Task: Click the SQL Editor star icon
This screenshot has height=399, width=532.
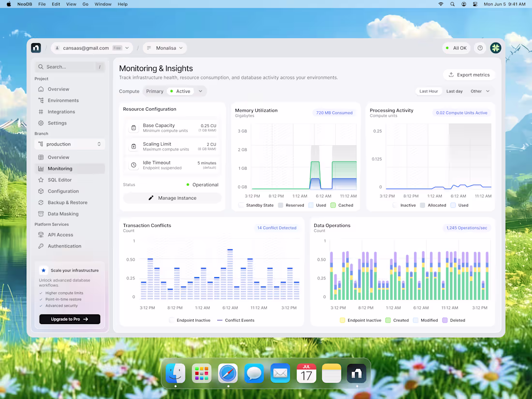Action: coord(41,180)
